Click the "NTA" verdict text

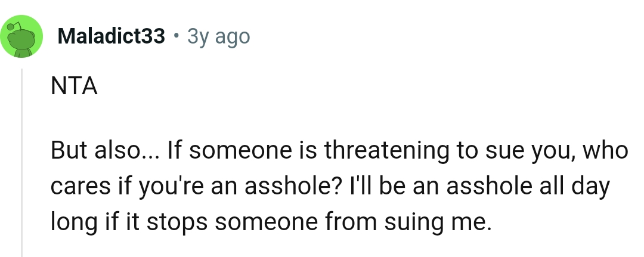pyautogui.click(x=74, y=88)
